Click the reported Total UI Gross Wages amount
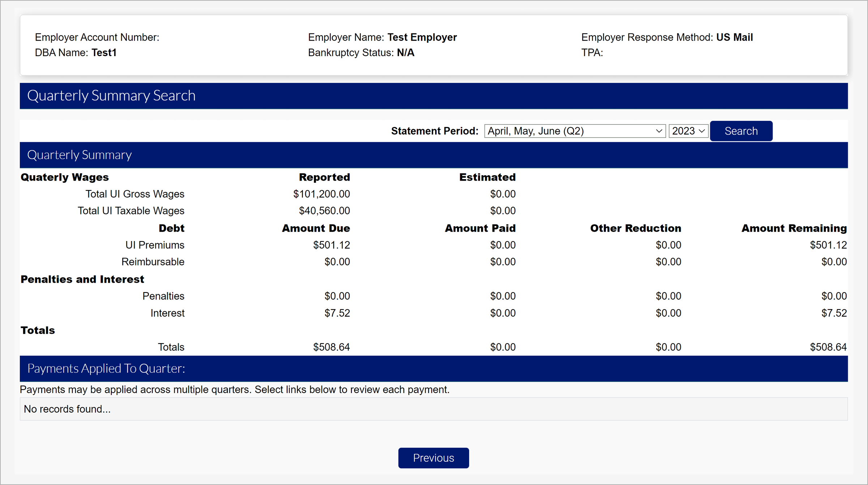The image size is (868, 485). (x=321, y=194)
